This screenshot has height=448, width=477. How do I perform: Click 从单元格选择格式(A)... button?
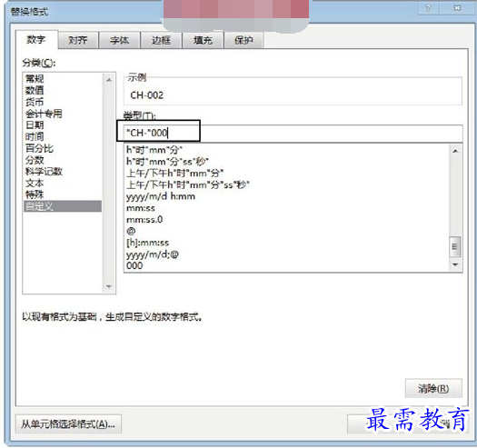pyautogui.click(x=68, y=423)
